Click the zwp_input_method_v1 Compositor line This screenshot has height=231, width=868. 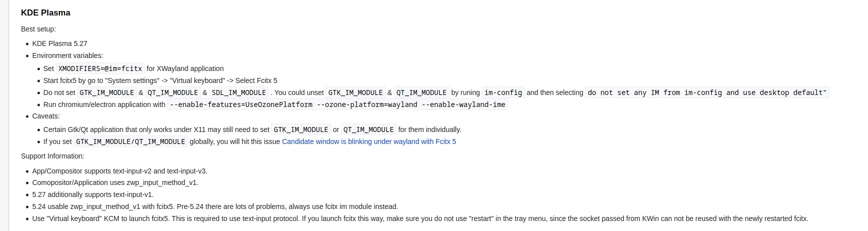(115, 182)
